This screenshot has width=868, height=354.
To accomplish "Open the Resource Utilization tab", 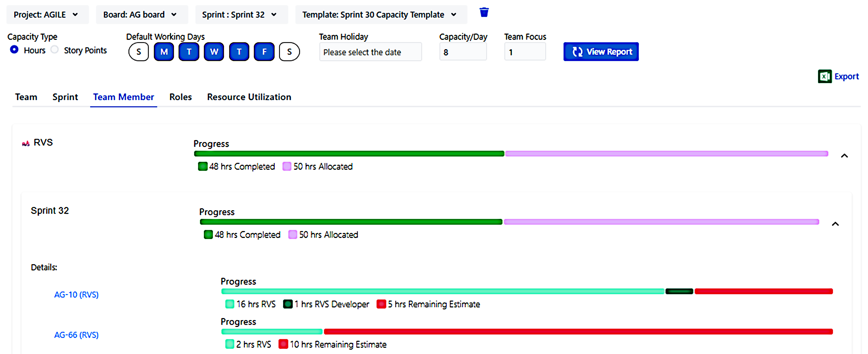I will pos(249,97).
